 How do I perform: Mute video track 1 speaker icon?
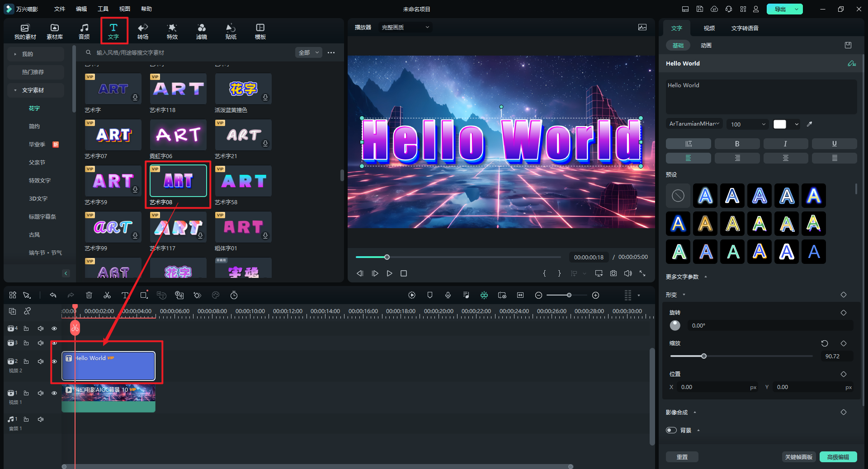(x=41, y=393)
